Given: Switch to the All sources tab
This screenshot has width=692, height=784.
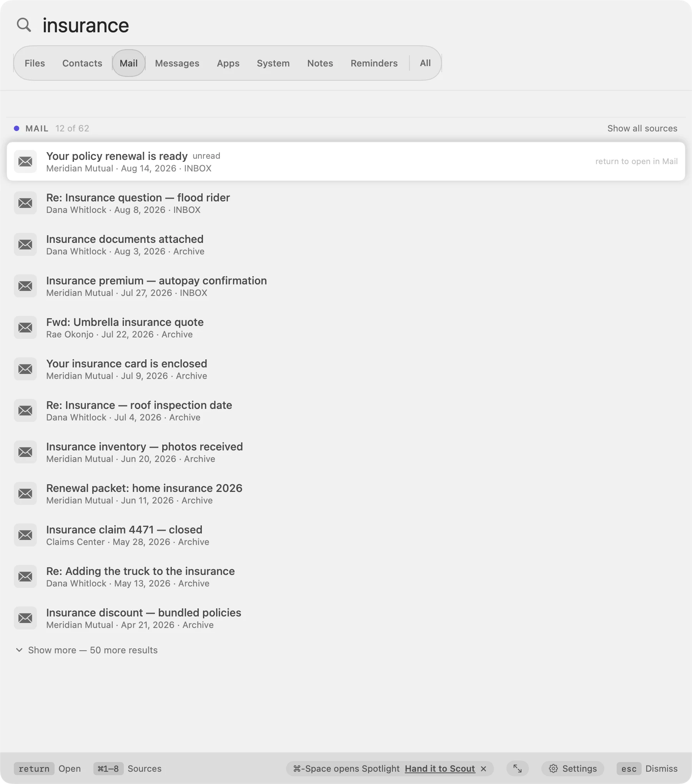Looking at the screenshot, I should pos(425,63).
